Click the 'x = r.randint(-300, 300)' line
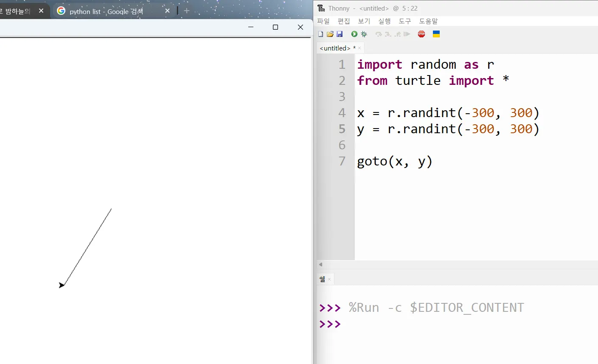Screen dimensions: 598x364 pos(448,113)
